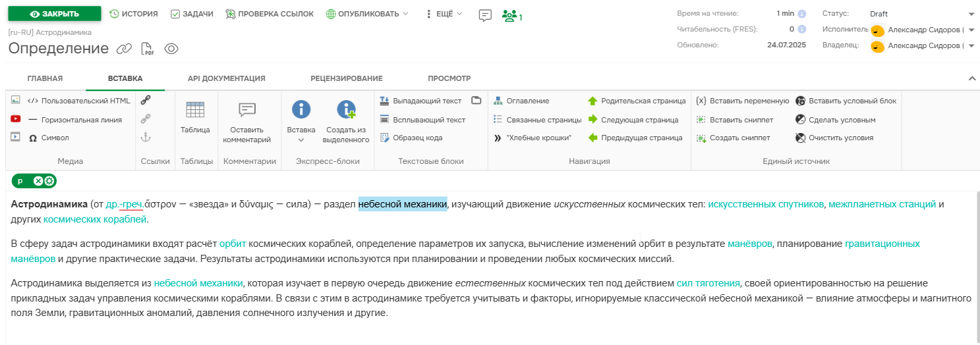980x345 pixels.
Task: Open the История page history
Action: point(133,14)
